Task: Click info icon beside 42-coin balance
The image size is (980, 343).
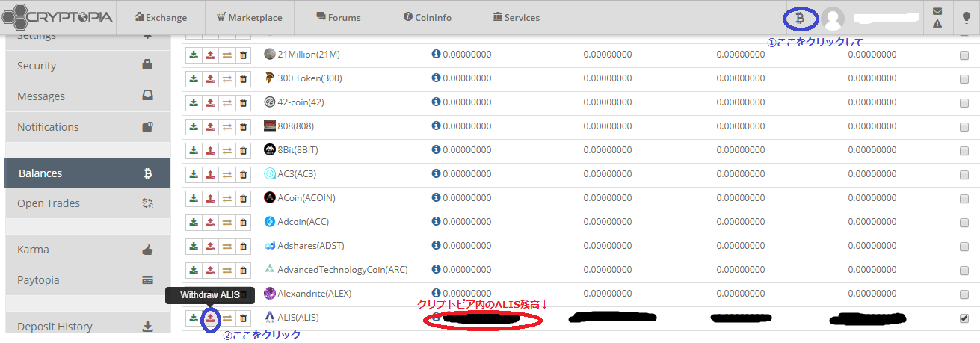Action: [x=436, y=102]
